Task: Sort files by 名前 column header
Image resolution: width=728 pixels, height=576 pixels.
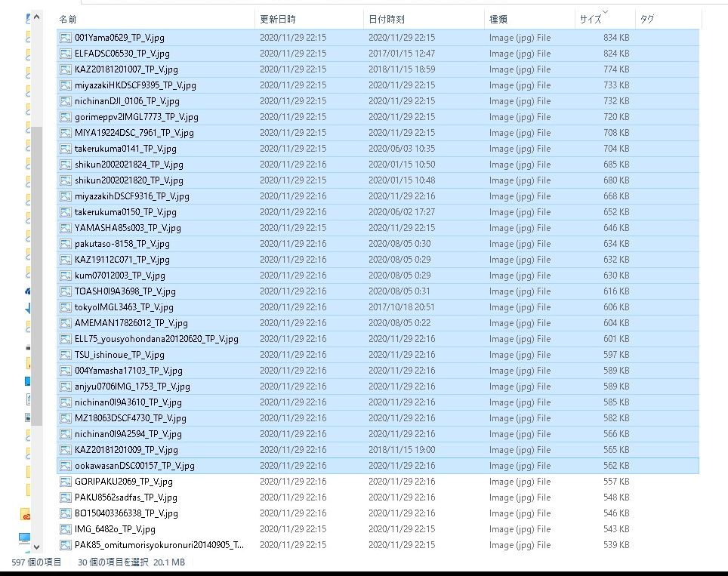Action: (68, 19)
